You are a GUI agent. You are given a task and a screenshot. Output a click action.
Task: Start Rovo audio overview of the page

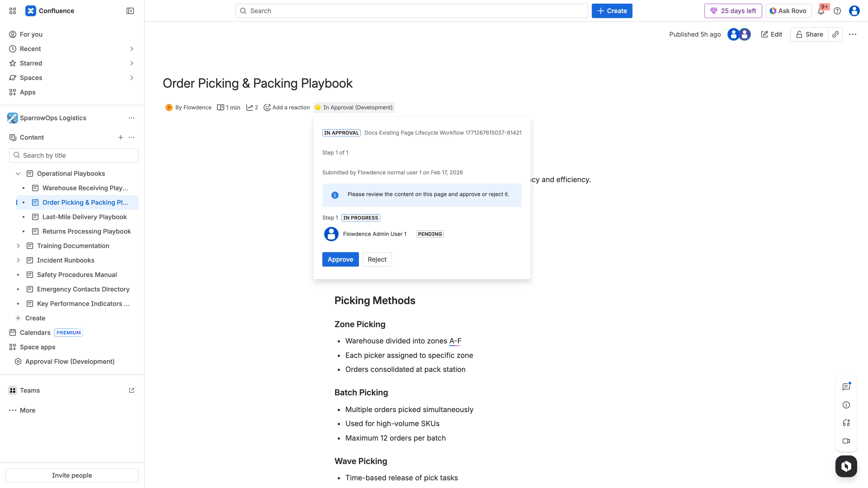pyautogui.click(x=846, y=423)
